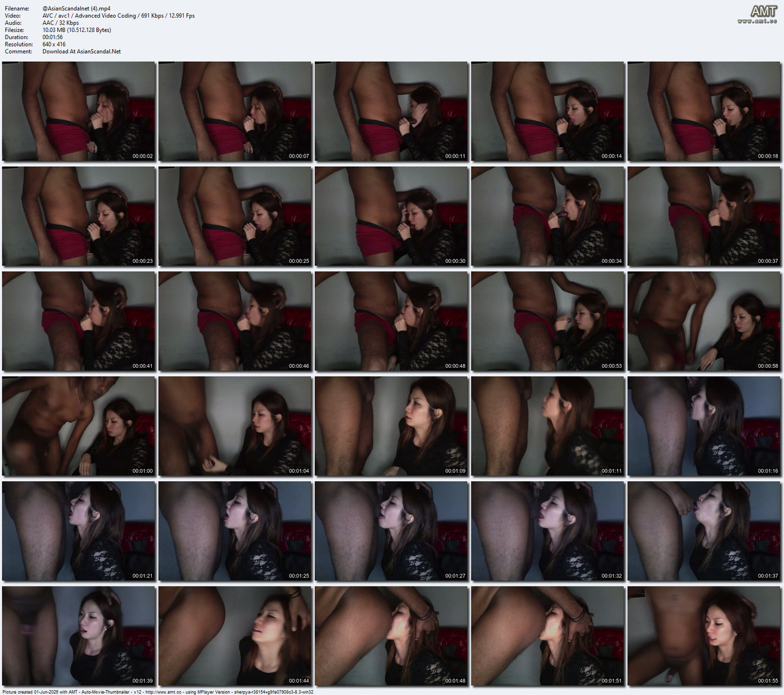
Task: Click the thumbnail stamped 00:00:37
Action: 704,216
